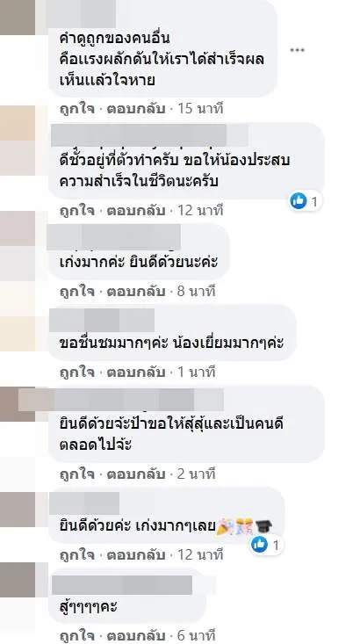Click the 15 นาที timestamp
Viewport: 353px width, 644px height.
[200, 109]
